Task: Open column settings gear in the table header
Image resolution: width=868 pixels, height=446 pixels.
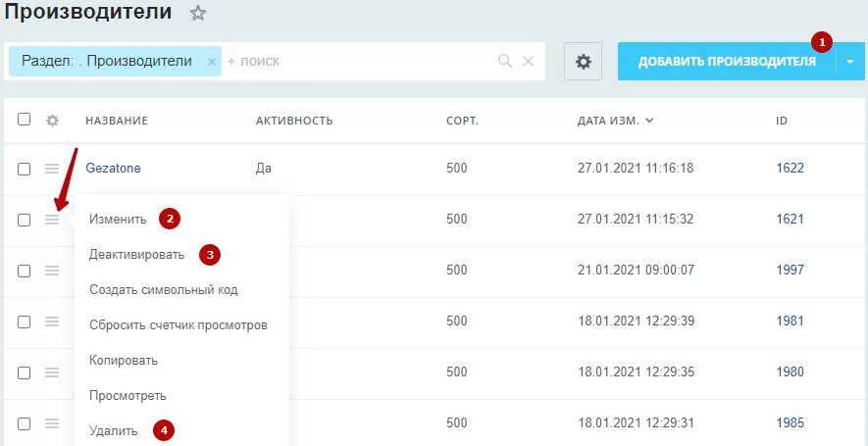Action: (x=52, y=121)
